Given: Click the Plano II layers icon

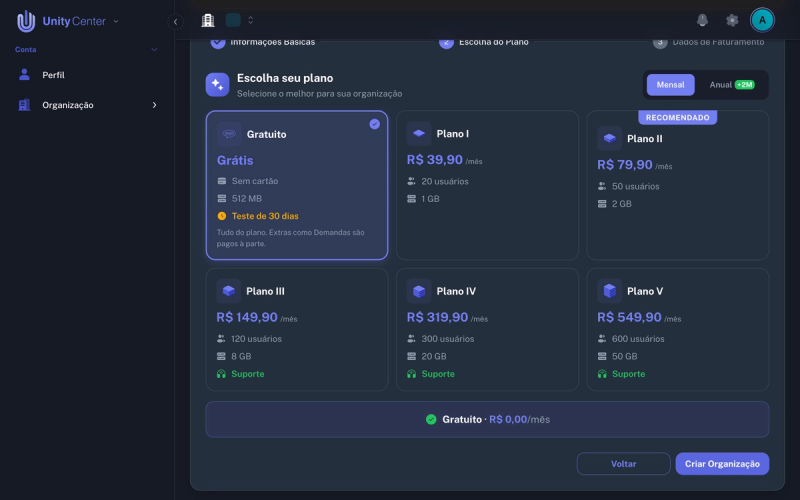Looking at the screenshot, I should click(609, 138).
